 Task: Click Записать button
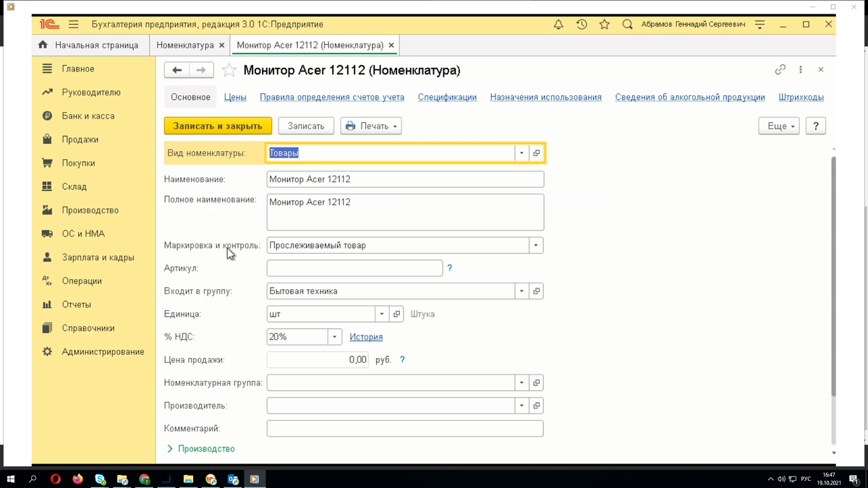306,126
